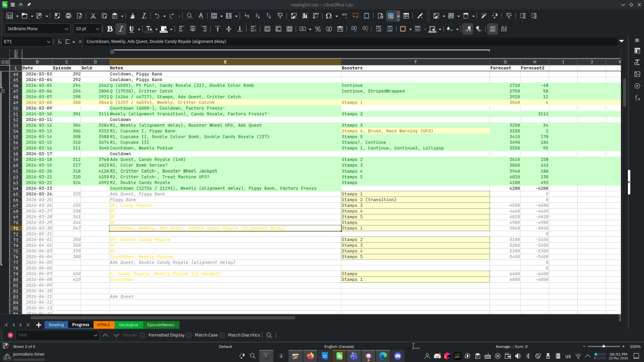Screen dimensions: 644x362
Task: Click the Print icon in the toolbar
Action: click(x=68, y=16)
